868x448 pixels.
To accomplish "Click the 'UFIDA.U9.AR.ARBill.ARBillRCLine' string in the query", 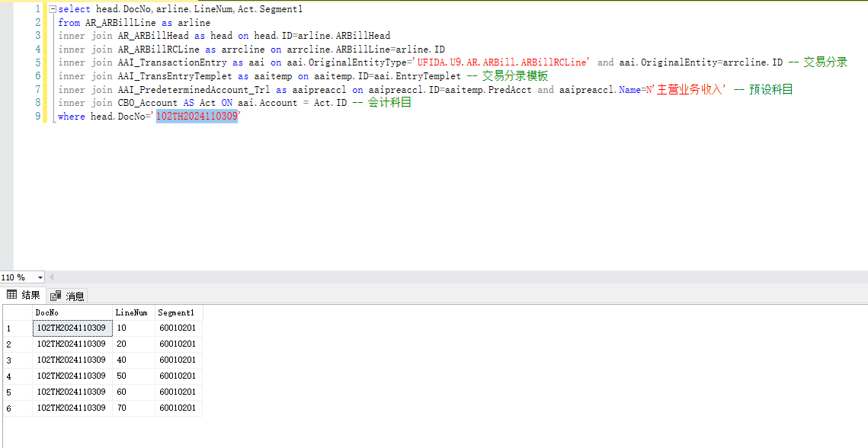I will (504, 62).
